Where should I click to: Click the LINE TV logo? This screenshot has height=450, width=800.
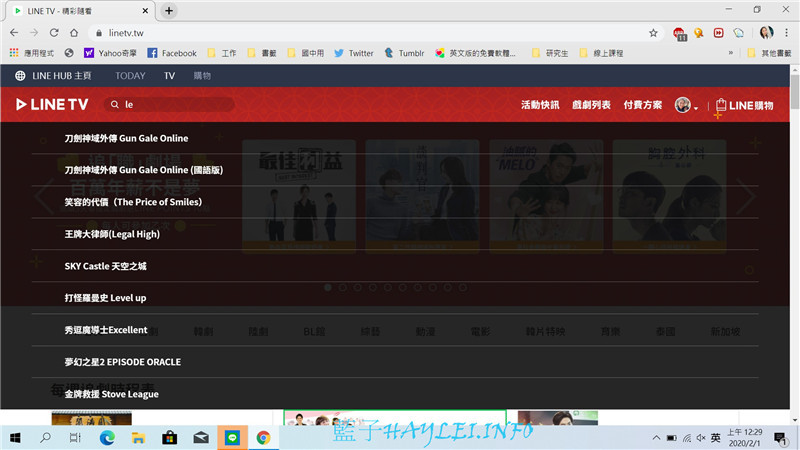click(52, 105)
